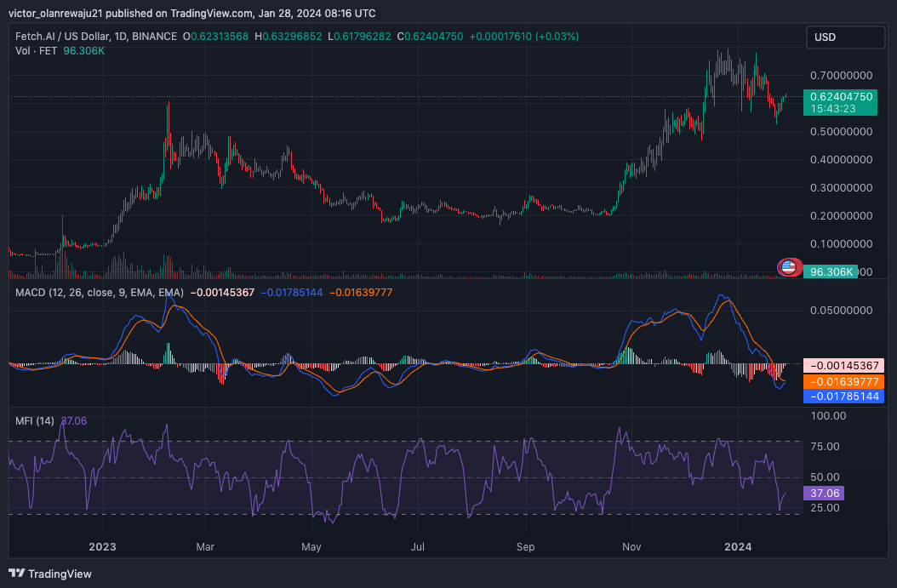Click the 50.00 MFI axis label
897x588 pixels.
(x=825, y=477)
